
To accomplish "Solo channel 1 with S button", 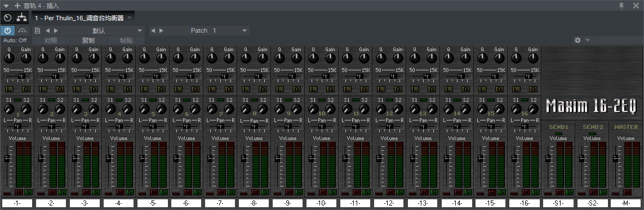I will coord(28,192).
